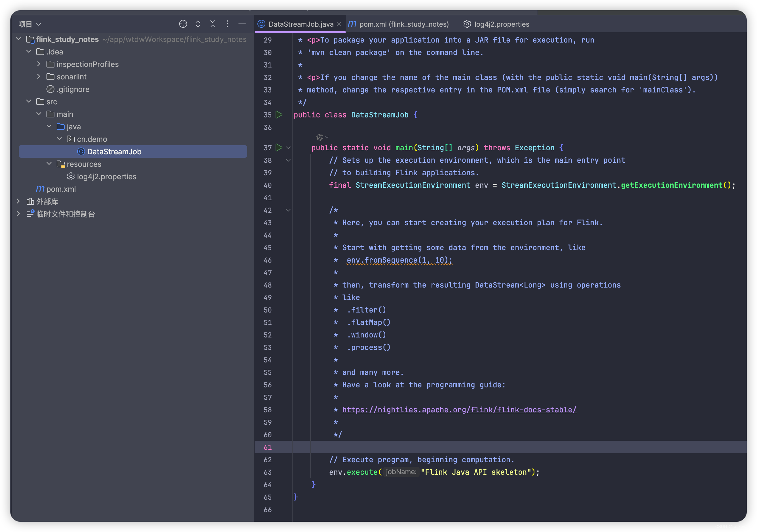Close the DataStreamJob.java editor tab
Image resolution: width=757 pixels, height=532 pixels.
[x=339, y=24]
